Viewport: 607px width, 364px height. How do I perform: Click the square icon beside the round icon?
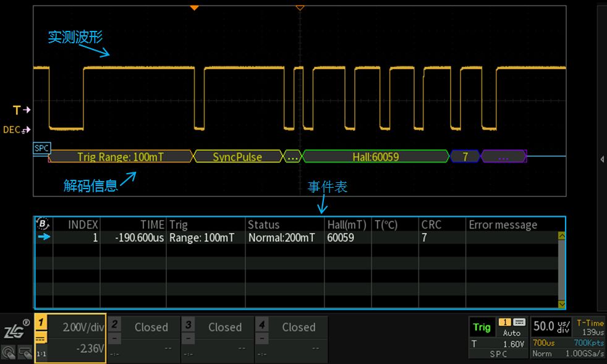click(x=25, y=352)
